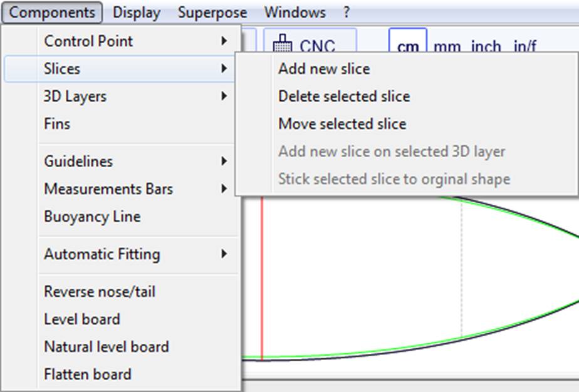Expand the Guidelines submenu

tap(224, 162)
